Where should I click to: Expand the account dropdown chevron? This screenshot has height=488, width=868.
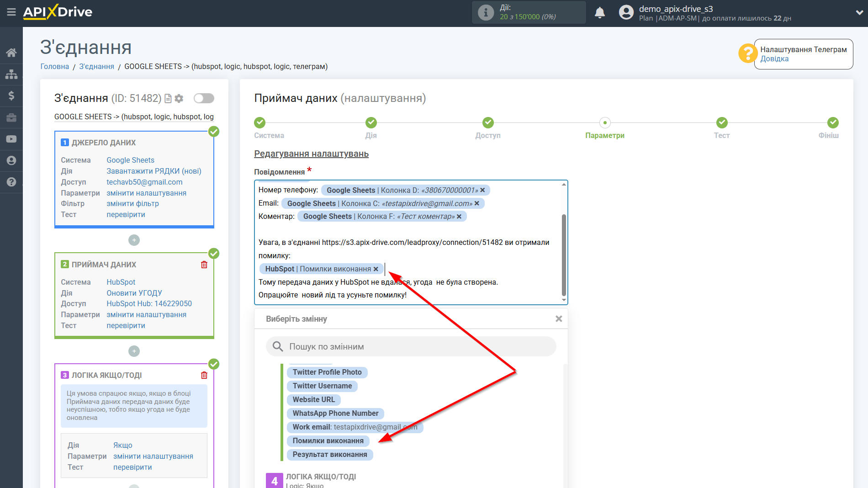(x=859, y=12)
